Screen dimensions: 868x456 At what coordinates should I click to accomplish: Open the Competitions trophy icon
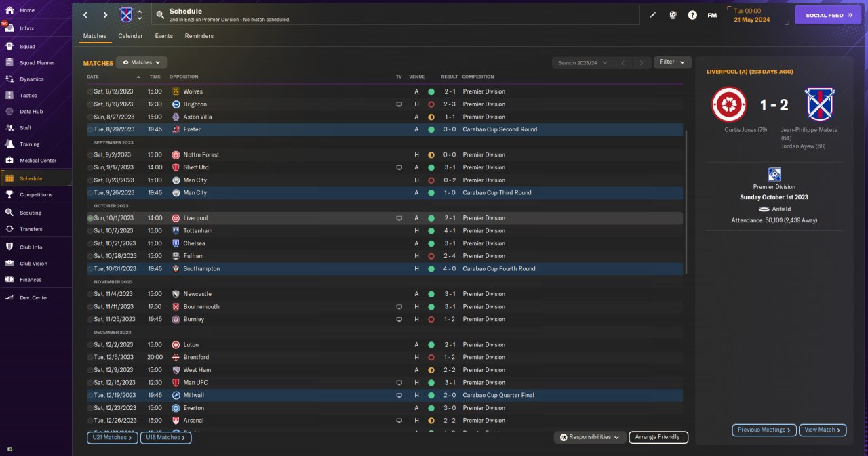9,194
